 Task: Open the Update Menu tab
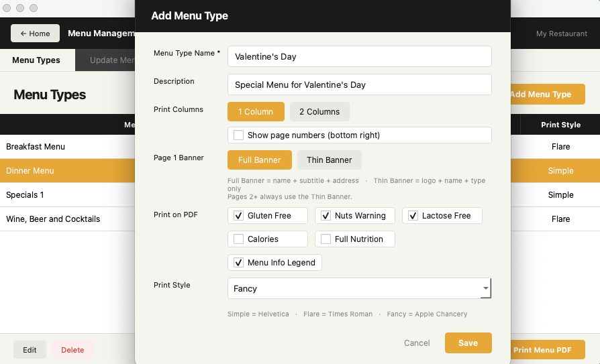[105, 60]
